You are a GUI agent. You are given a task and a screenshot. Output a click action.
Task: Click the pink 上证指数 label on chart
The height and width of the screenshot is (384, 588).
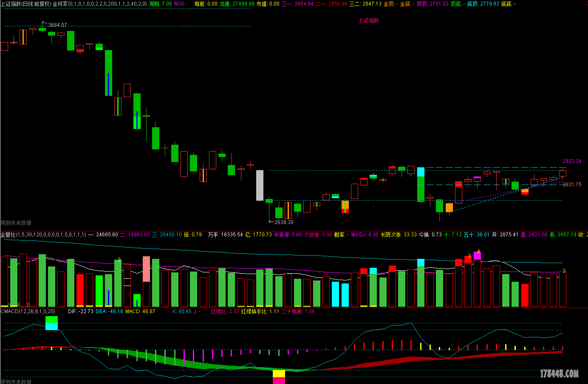coord(368,20)
